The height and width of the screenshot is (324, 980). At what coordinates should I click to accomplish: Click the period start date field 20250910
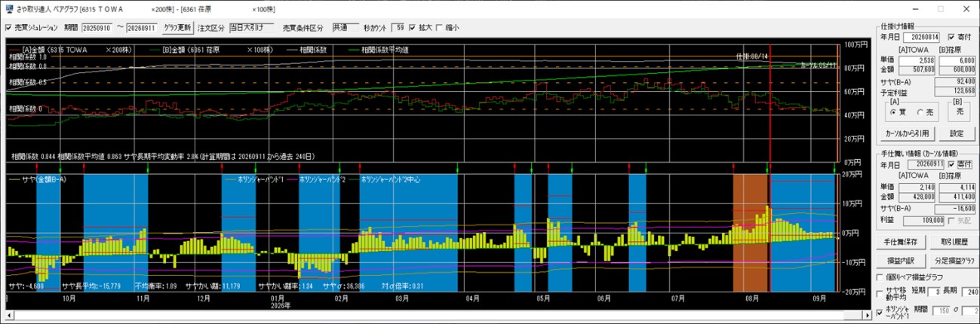pos(97,28)
